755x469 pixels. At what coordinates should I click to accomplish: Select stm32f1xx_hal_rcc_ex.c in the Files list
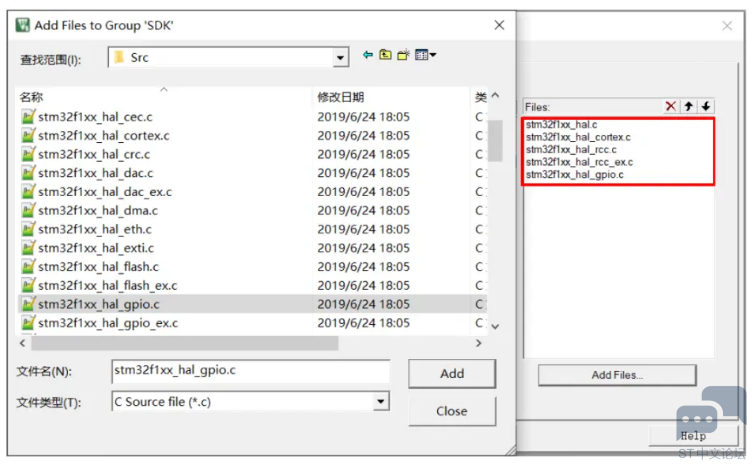pos(579,162)
